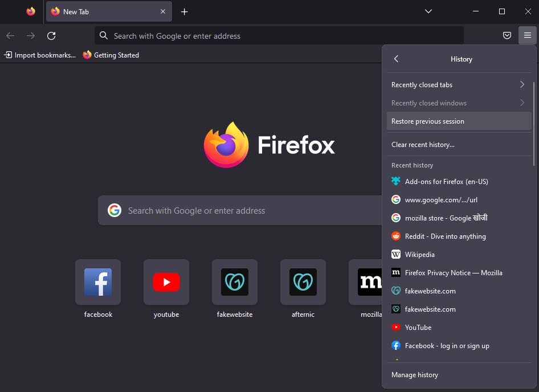Screen dimensions: 539x392
Task: Click the History panel scrollbar
Action: click(x=533, y=124)
